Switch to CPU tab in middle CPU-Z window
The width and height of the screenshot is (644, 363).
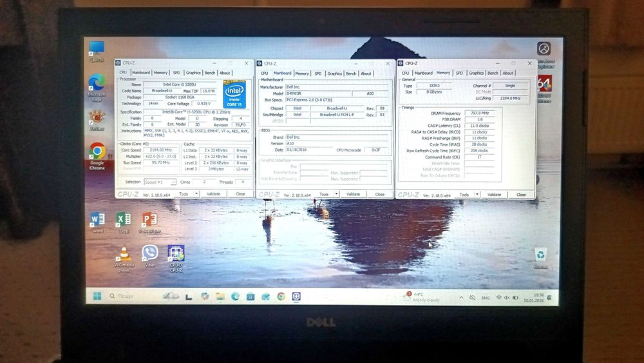point(264,73)
